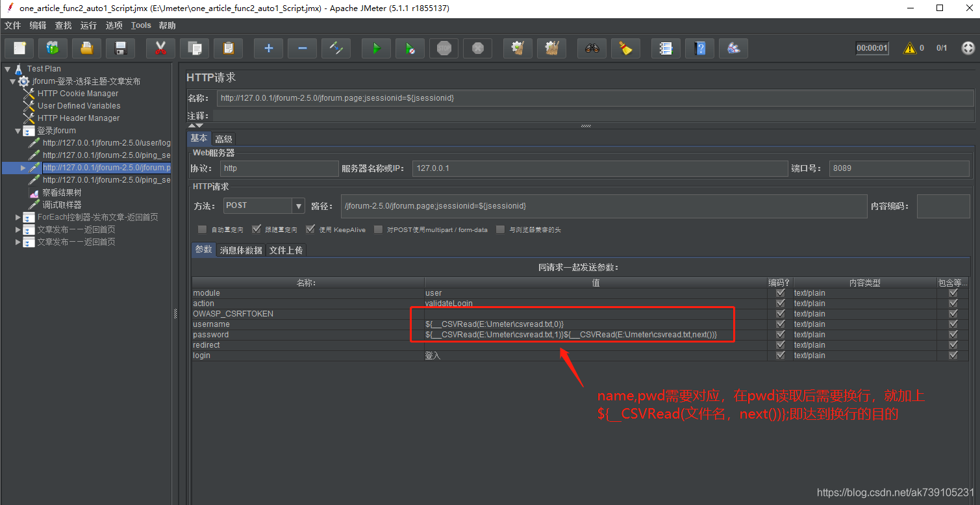
Task: Click the 路径 path input field
Action: (604, 206)
